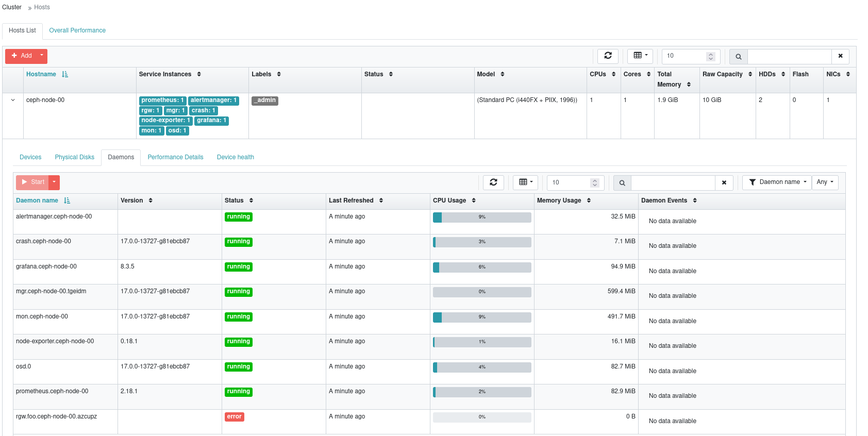Image resolution: width=868 pixels, height=436 pixels.
Task: Select the Daemons tab
Action: point(121,157)
